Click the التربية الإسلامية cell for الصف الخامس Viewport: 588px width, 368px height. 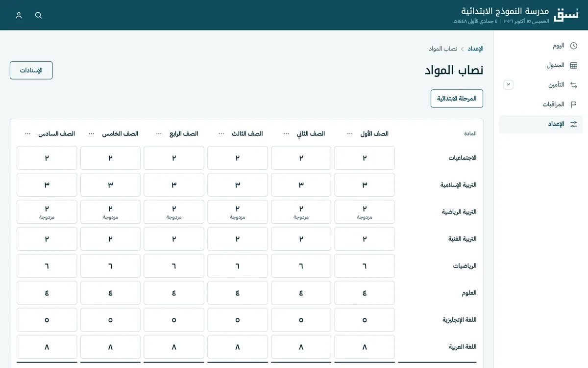coord(110,185)
